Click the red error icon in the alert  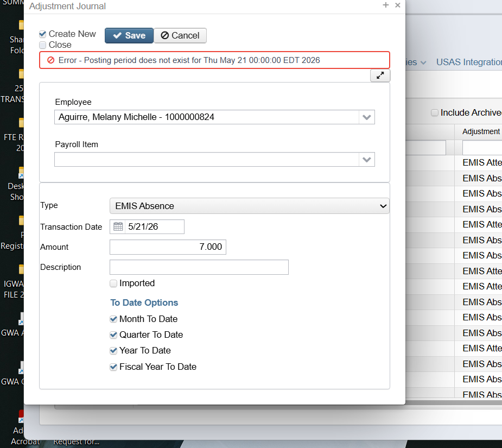[50, 60]
